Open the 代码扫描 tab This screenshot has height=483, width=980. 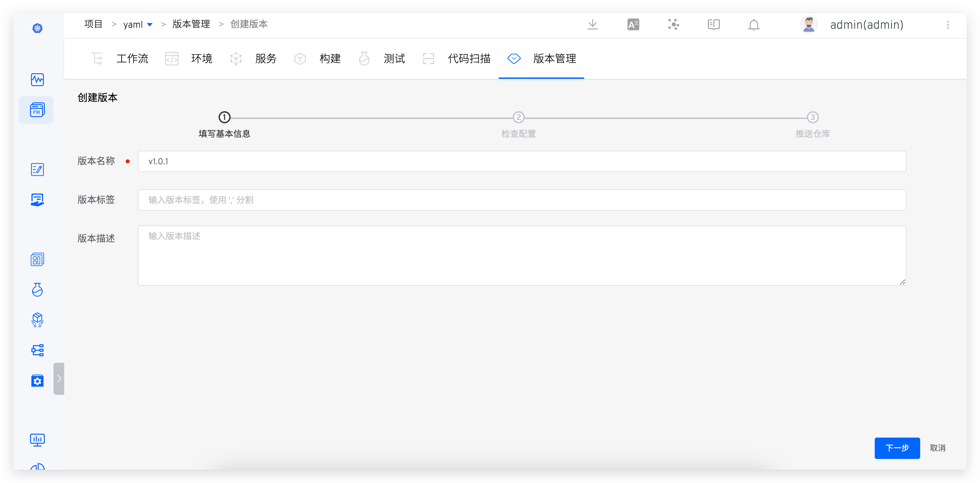coord(469,58)
